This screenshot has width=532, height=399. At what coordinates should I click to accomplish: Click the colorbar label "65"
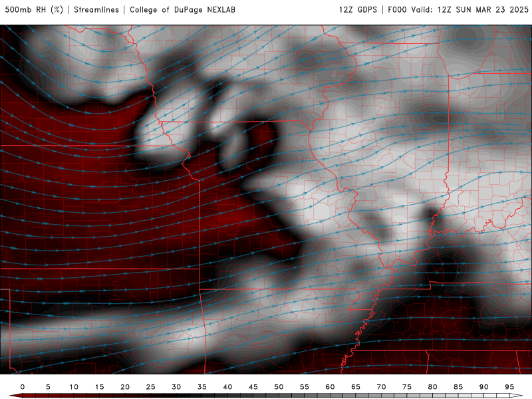point(356,387)
